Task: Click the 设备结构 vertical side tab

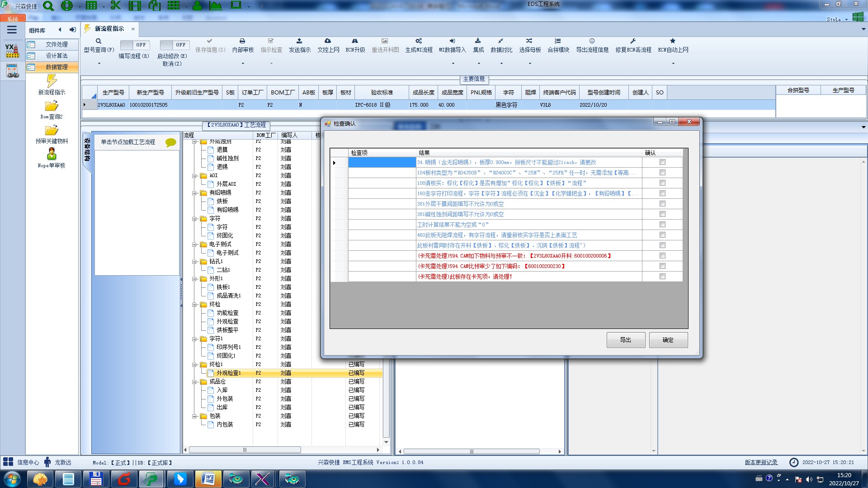Action: coord(87,150)
